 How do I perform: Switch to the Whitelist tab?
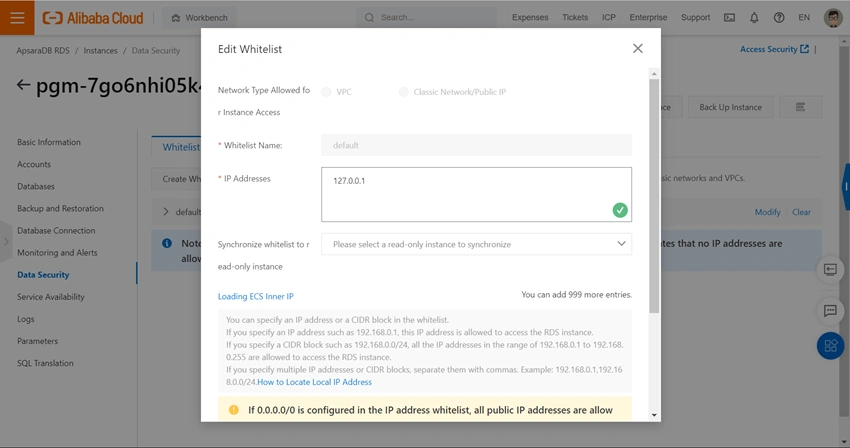click(x=181, y=147)
